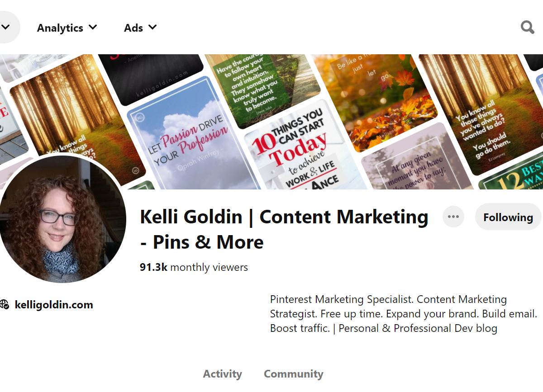Toggle the Following button
Image resolution: width=543 pixels, height=392 pixels.
coord(508,217)
